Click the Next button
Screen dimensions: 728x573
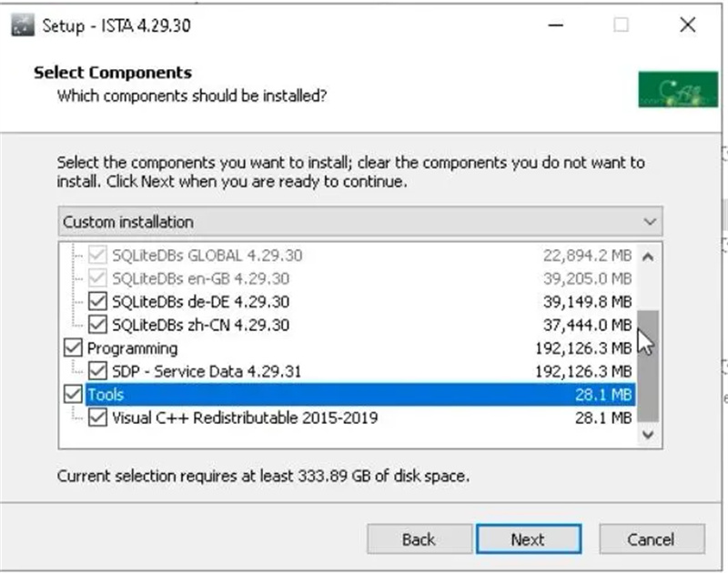529,539
